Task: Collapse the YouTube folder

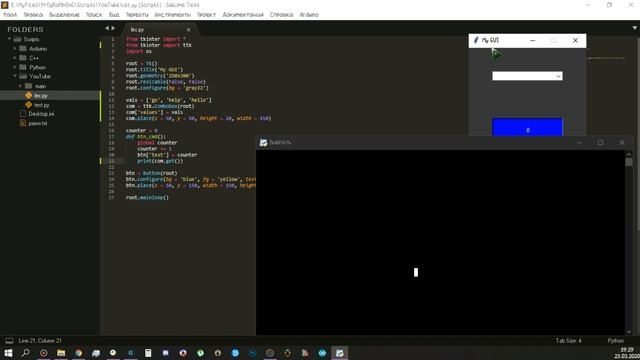Action: click(15, 76)
